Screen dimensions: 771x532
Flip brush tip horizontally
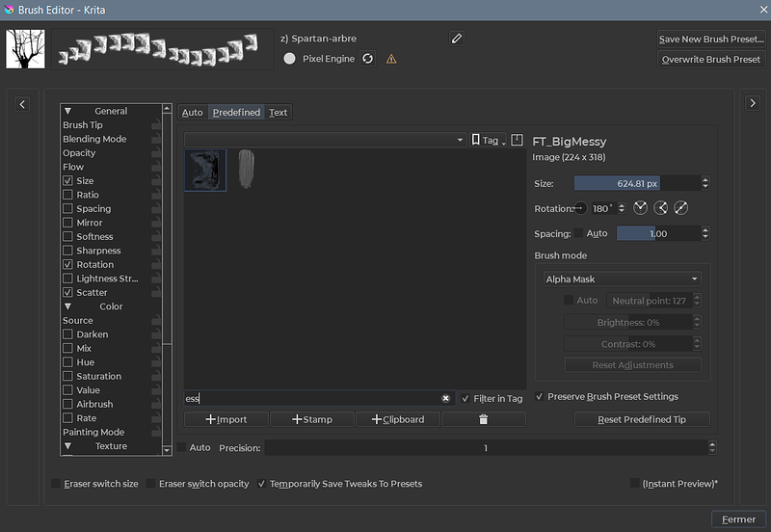pos(640,208)
